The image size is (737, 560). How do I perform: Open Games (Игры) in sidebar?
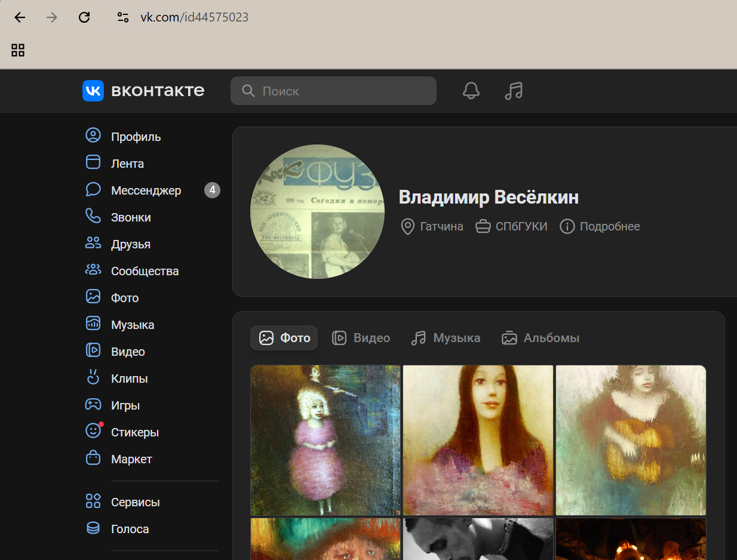pyautogui.click(x=125, y=405)
